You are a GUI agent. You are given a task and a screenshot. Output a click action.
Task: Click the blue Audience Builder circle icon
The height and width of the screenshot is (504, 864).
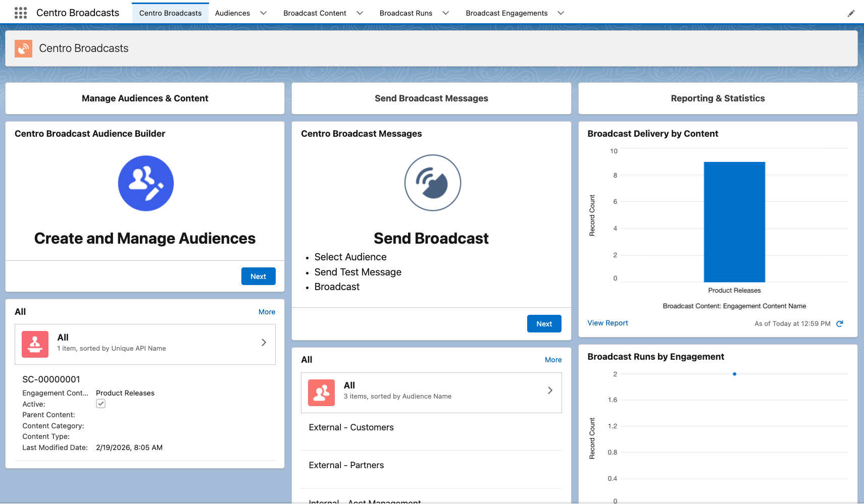tap(145, 183)
